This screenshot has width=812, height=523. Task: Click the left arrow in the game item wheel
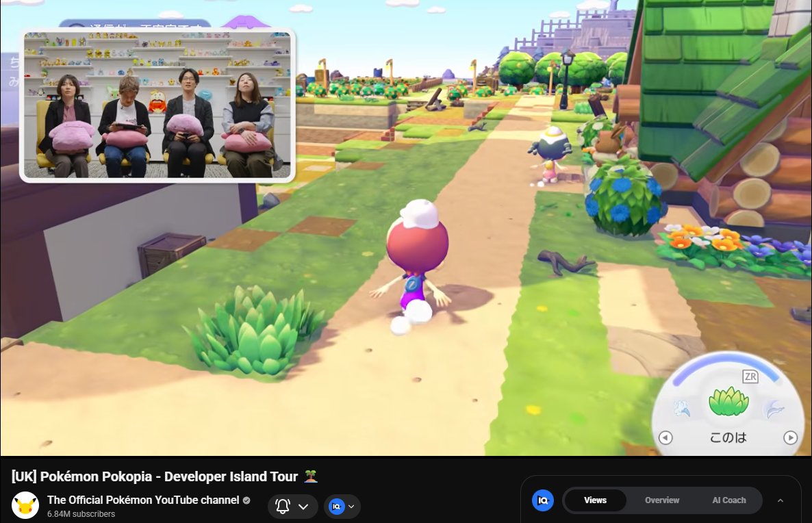[665, 437]
